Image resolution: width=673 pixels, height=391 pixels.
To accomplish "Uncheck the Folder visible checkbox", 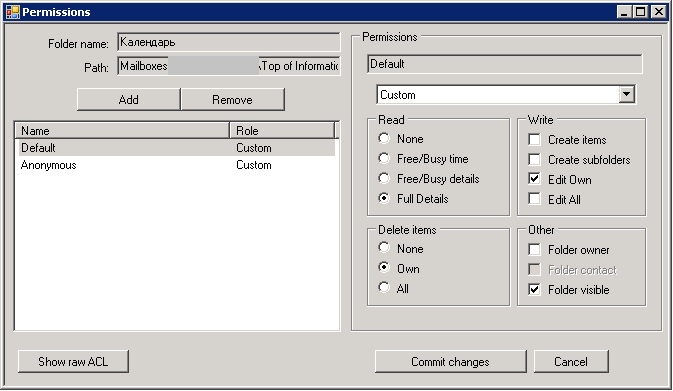I will coord(534,289).
